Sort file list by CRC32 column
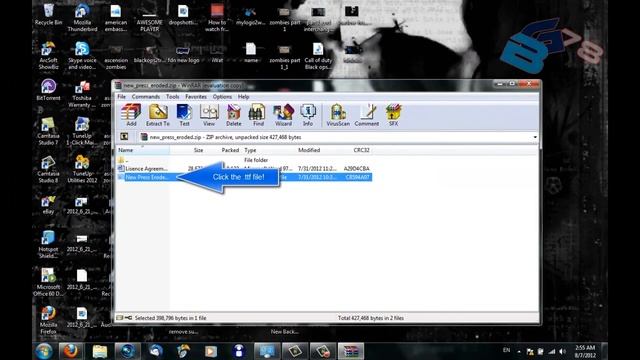 pyautogui.click(x=361, y=150)
